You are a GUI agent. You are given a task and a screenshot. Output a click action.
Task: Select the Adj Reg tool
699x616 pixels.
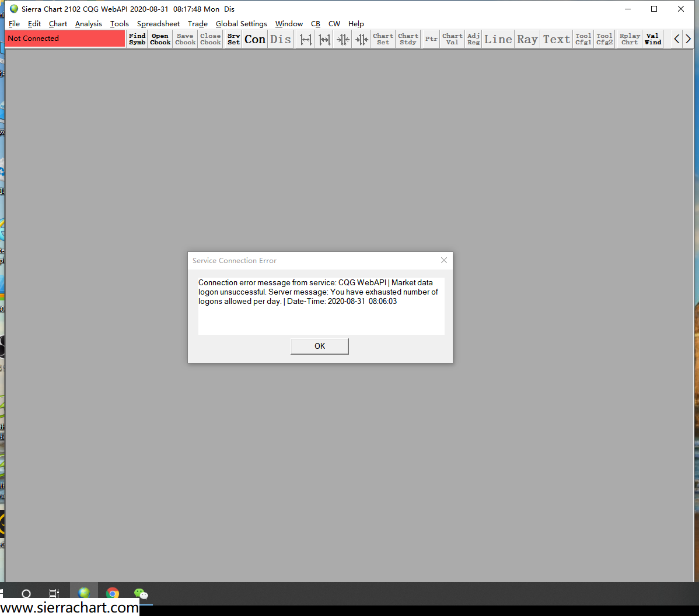(473, 39)
